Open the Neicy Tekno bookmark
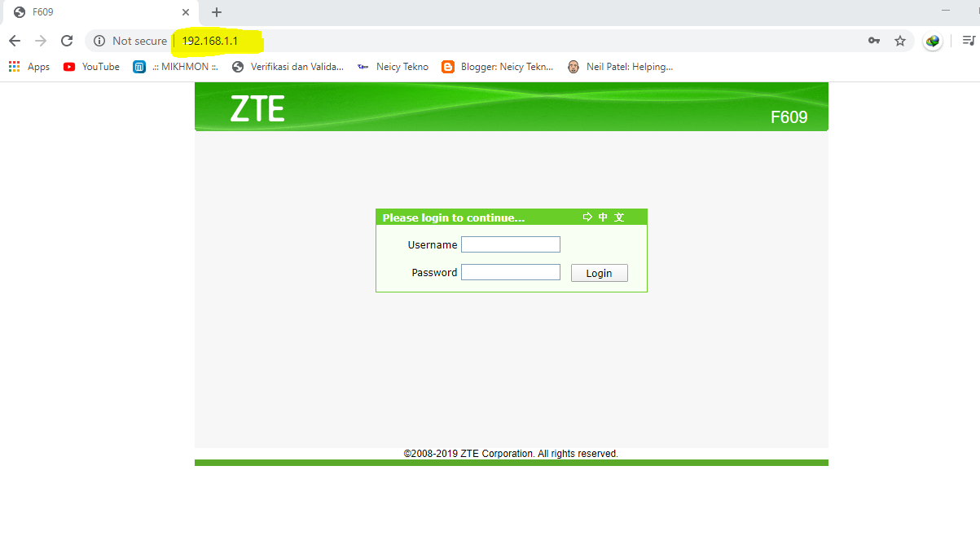Viewport: 980px width, 545px height. (x=393, y=67)
